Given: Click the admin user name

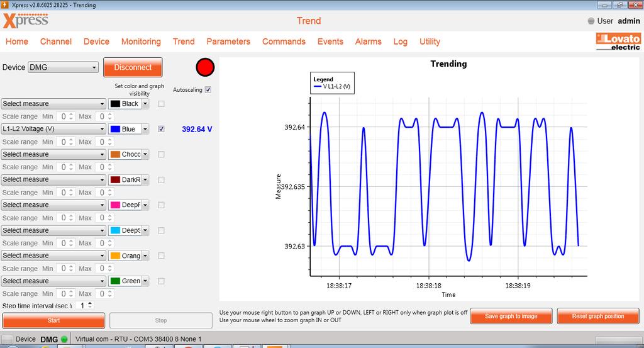Looking at the screenshot, I should 628,21.
